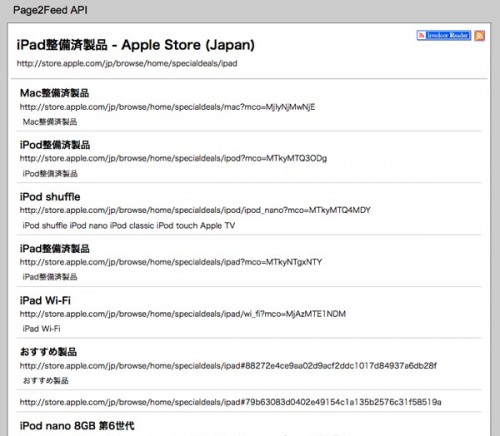Open iPad整備済製品 - Apple Store (Japan) page title

(136, 45)
